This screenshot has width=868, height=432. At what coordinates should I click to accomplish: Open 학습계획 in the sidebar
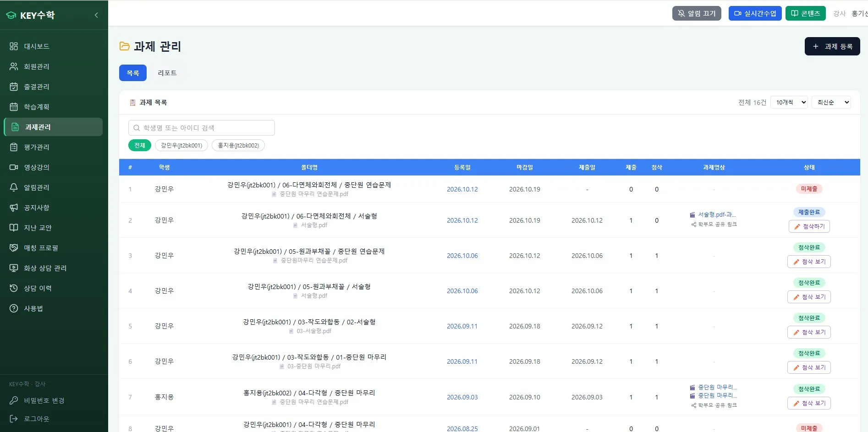(x=54, y=107)
